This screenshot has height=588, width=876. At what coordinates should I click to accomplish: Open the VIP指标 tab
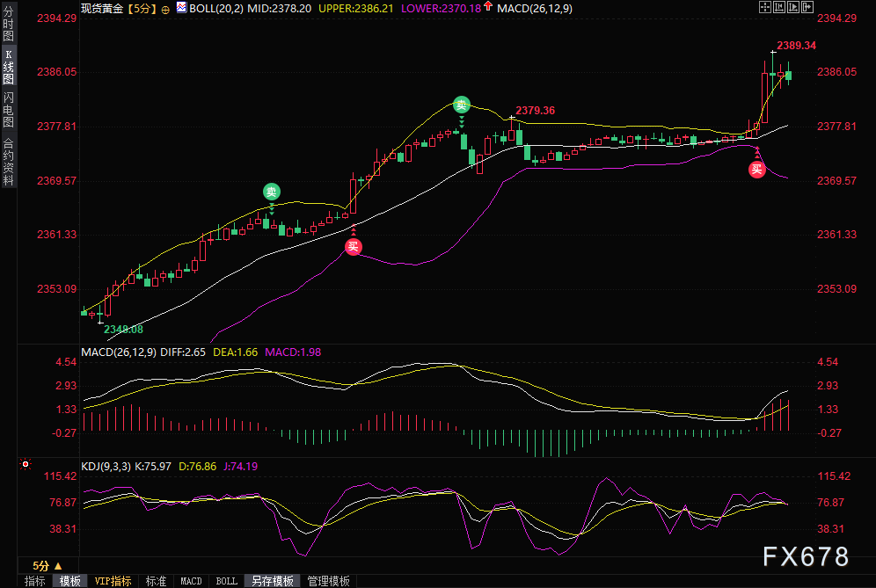point(113,581)
